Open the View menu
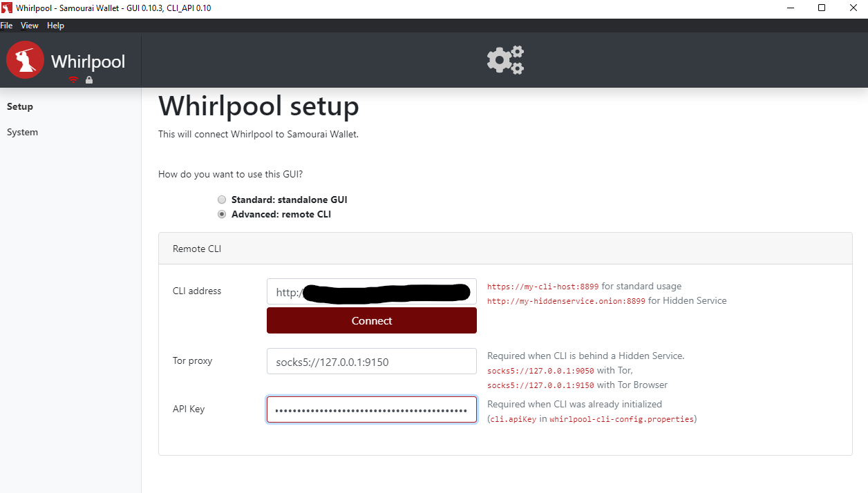Screen dimensions: 868x493 (30, 26)
